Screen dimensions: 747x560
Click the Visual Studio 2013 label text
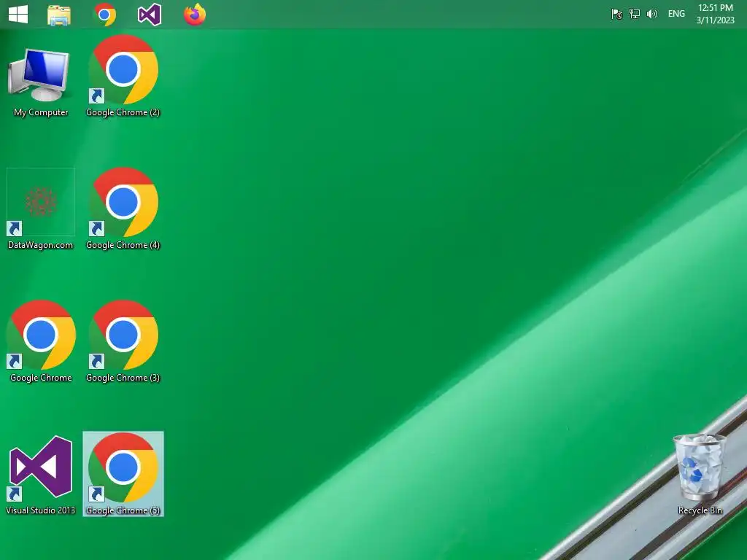coord(41,510)
